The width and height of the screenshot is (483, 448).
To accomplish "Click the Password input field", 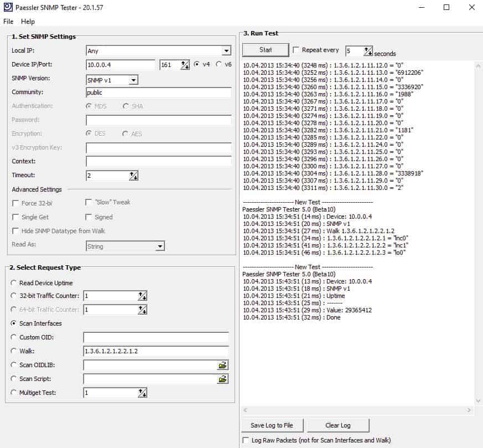I will coord(159,120).
